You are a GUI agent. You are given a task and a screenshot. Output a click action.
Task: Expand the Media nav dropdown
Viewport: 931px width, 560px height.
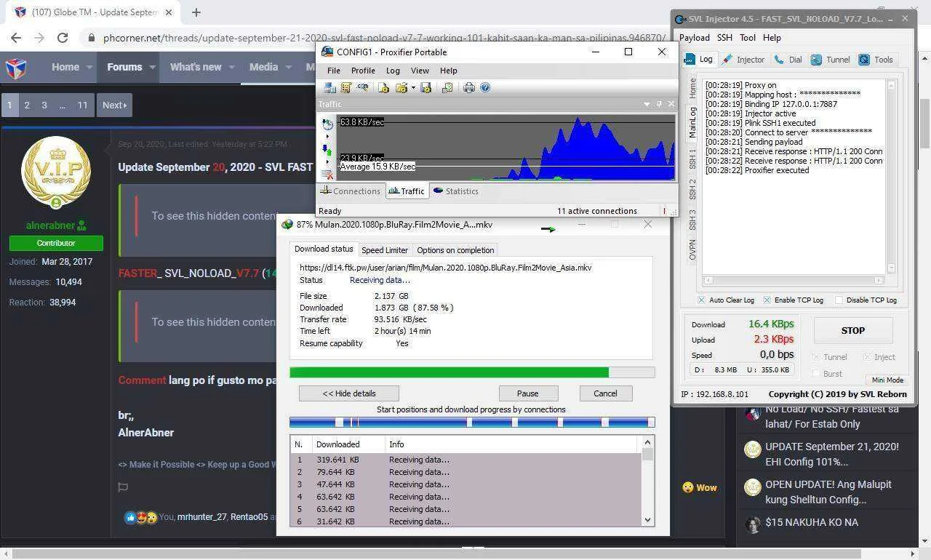click(x=288, y=67)
